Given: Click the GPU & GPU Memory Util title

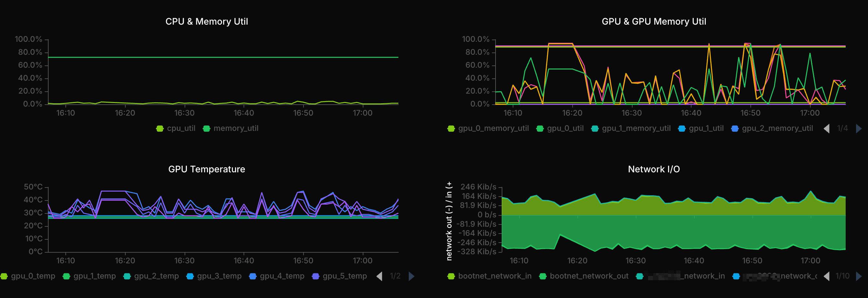Looking at the screenshot, I should click(654, 22).
